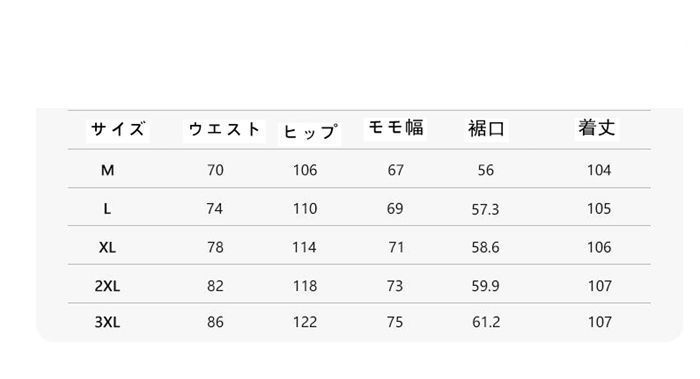Image resolution: width=700 pixels, height=379 pixels.
Task: Select hem value 59.9 in 2XL row
Action: [x=485, y=286]
